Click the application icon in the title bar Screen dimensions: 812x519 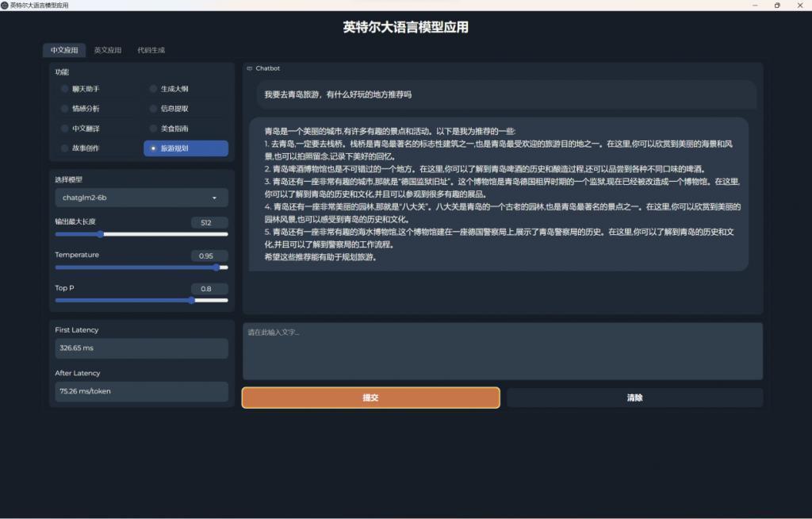pos(6,5)
